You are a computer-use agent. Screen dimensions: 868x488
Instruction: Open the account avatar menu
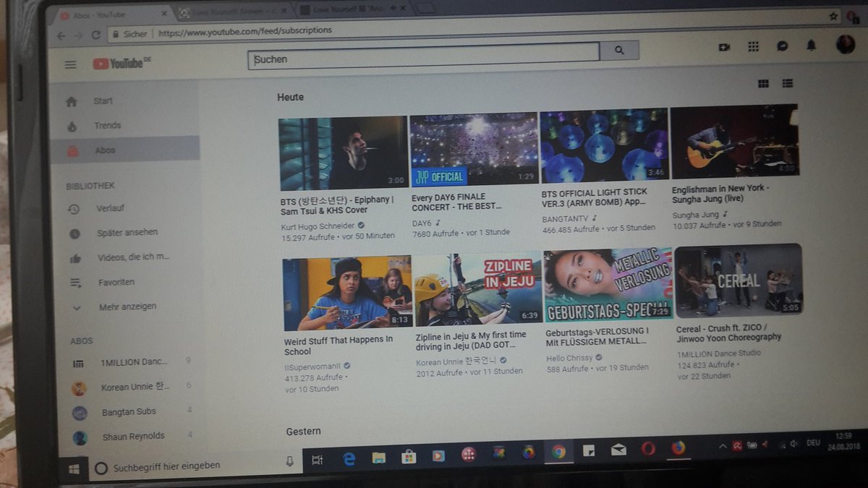point(845,44)
